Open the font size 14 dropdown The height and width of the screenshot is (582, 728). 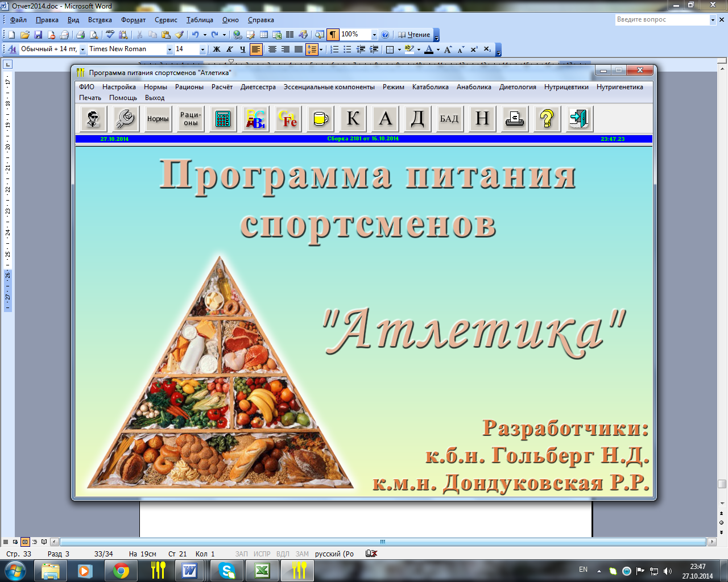point(202,49)
